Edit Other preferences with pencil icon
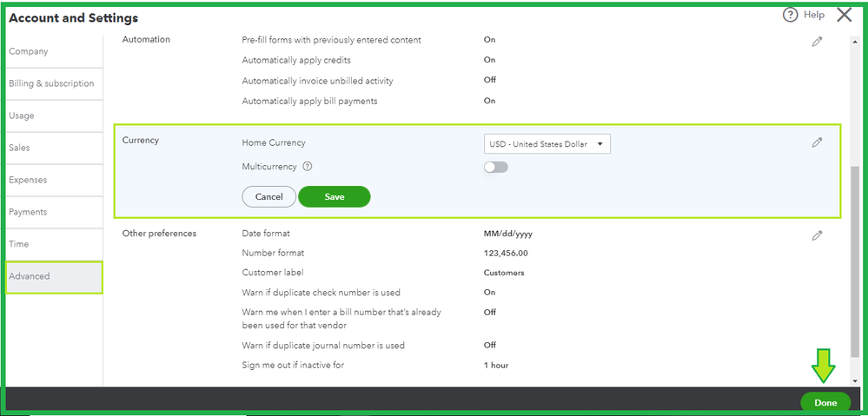Viewport: 868px width, 416px height. [817, 235]
